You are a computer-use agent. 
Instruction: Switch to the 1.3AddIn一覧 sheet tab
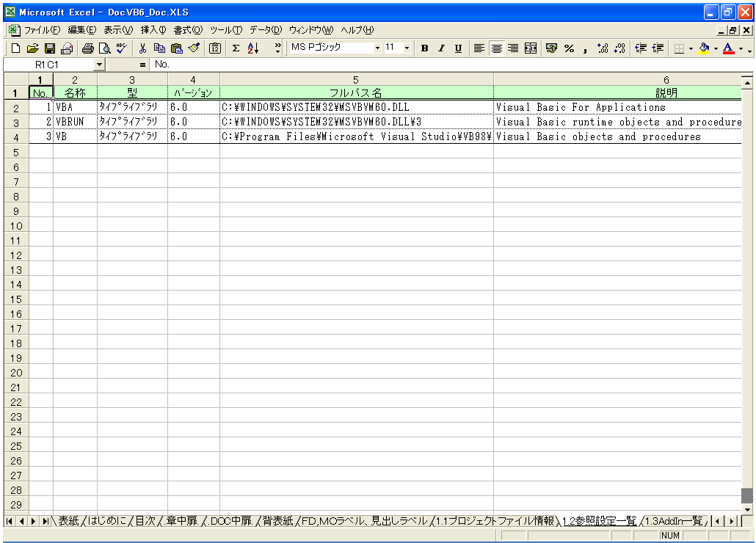click(x=674, y=521)
